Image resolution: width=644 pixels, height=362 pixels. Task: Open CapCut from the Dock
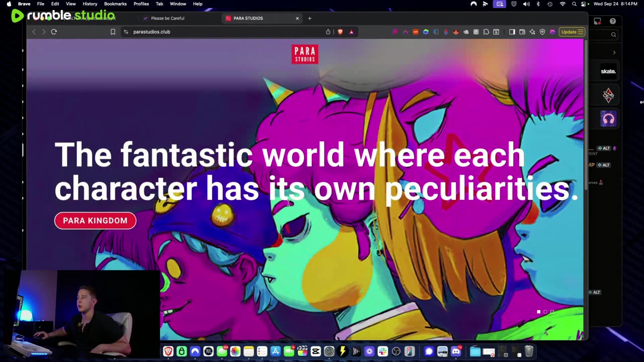click(x=315, y=351)
